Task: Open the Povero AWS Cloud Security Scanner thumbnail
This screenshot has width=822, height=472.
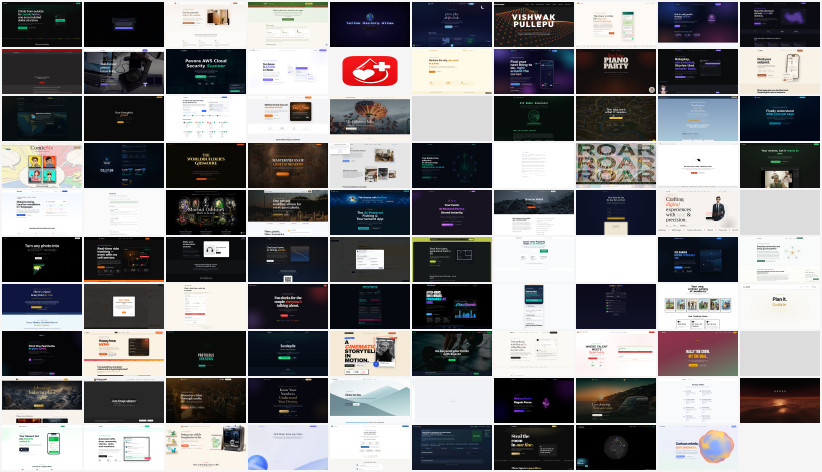Action: point(206,71)
